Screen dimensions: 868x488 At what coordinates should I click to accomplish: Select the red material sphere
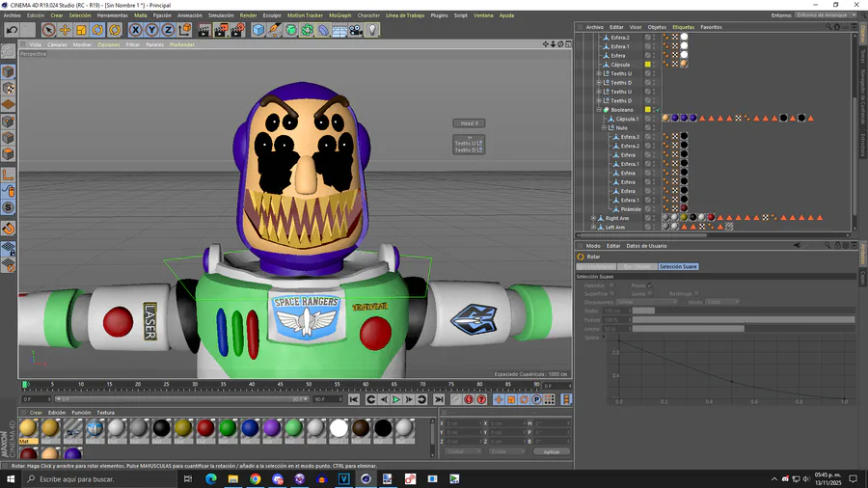click(205, 427)
